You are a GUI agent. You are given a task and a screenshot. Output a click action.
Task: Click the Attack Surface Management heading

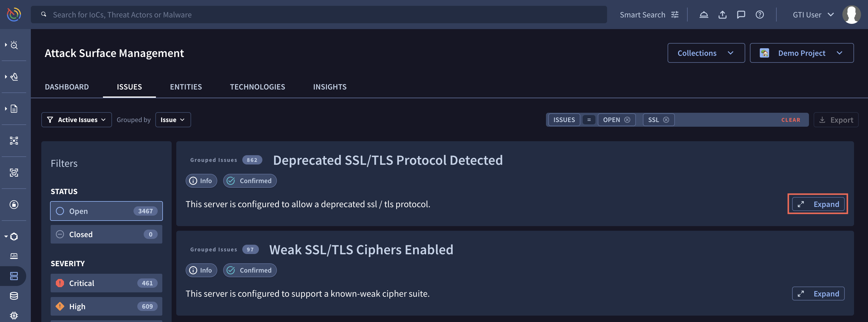114,53
